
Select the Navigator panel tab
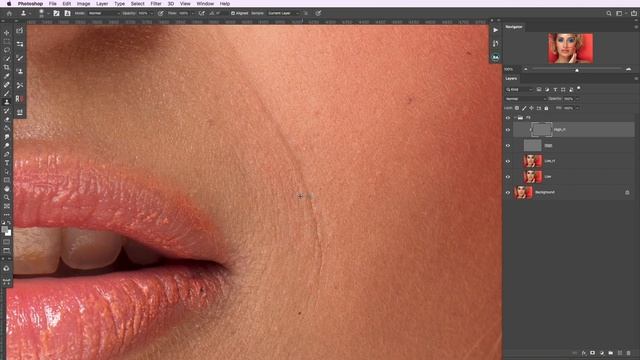(514, 27)
